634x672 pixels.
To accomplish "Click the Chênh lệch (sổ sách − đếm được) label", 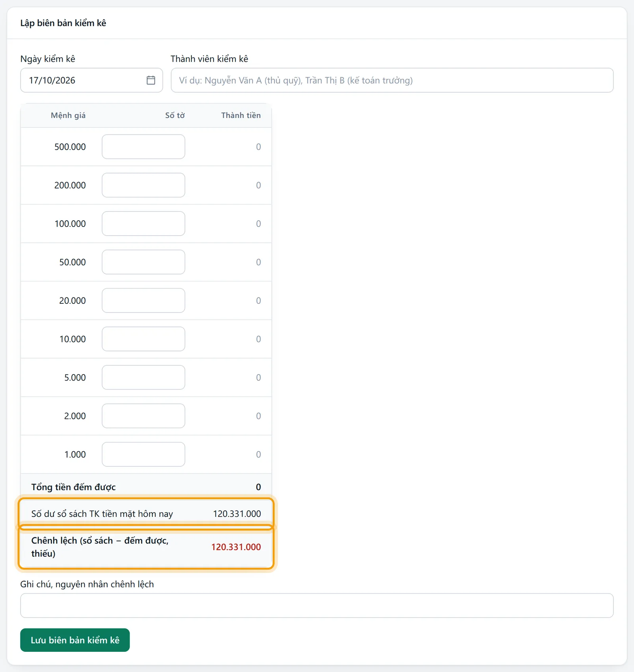I will (x=100, y=547).
